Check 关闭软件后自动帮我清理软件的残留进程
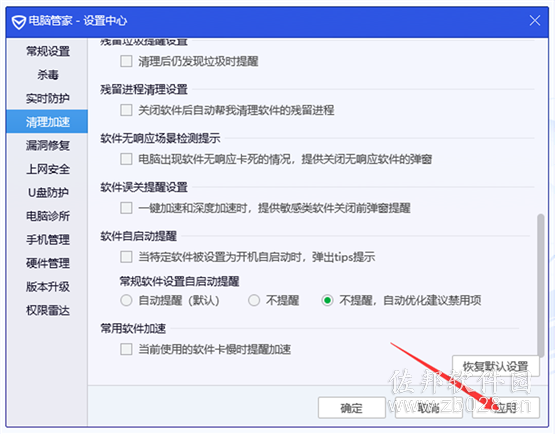 click(x=126, y=110)
